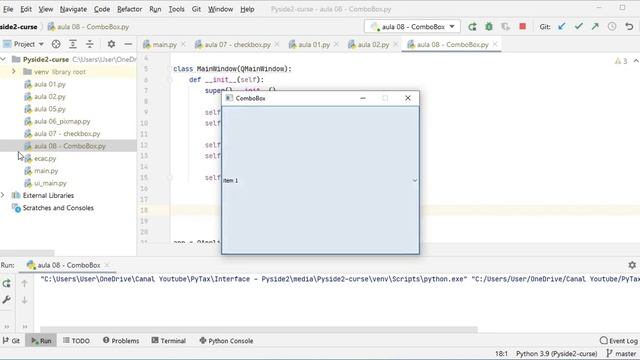The height and width of the screenshot is (360, 640).
Task: Click Python 3.9 interpreter in status bar
Action: [556, 353]
